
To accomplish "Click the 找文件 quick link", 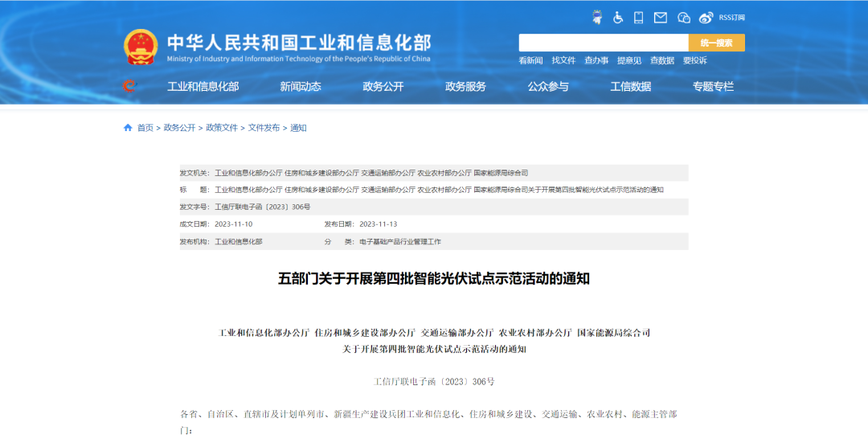I will 563,60.
